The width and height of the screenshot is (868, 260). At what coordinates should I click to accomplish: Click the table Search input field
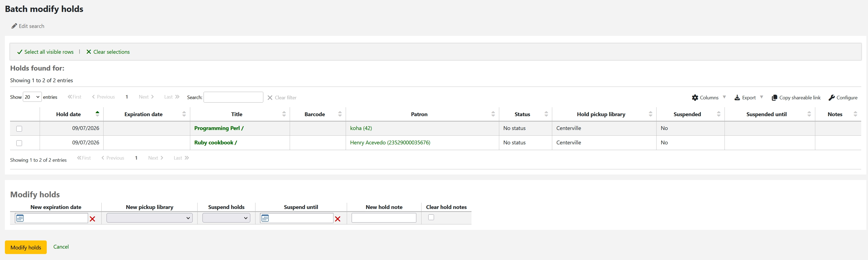tap(233, 97)
